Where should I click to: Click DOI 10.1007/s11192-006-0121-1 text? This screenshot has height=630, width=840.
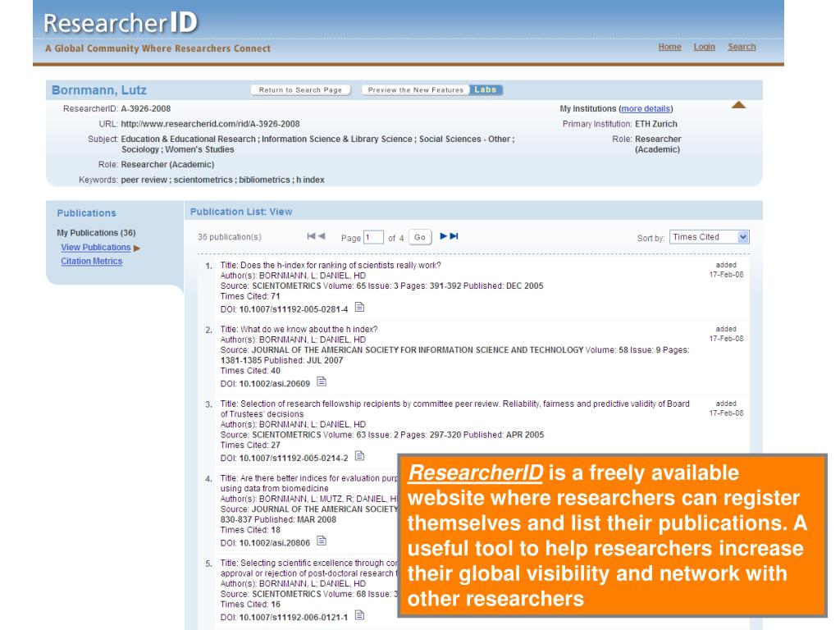click(294, 617)
